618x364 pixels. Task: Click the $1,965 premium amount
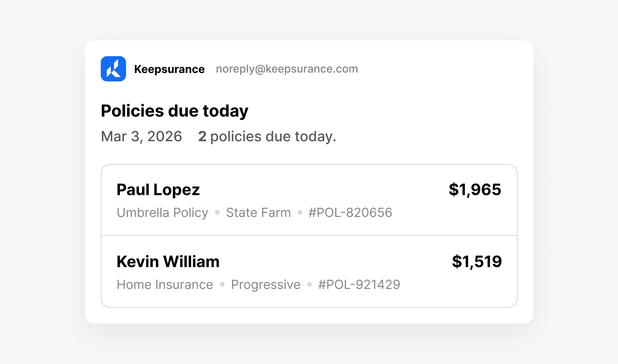click(475, 189)
